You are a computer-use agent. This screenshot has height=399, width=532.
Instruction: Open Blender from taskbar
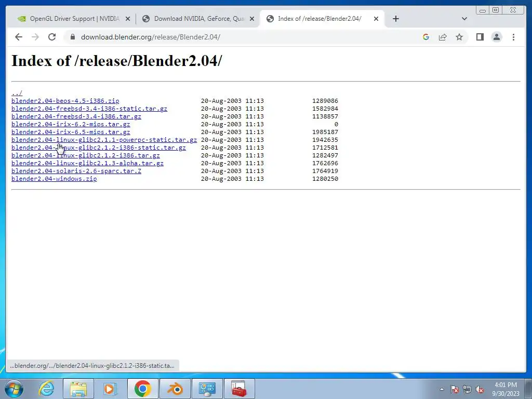tap(175, 389)
